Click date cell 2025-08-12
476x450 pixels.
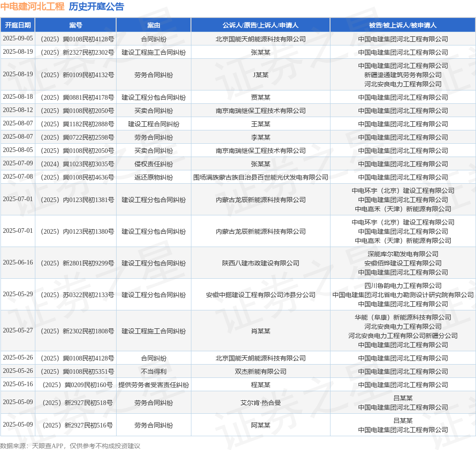(18, 110)
